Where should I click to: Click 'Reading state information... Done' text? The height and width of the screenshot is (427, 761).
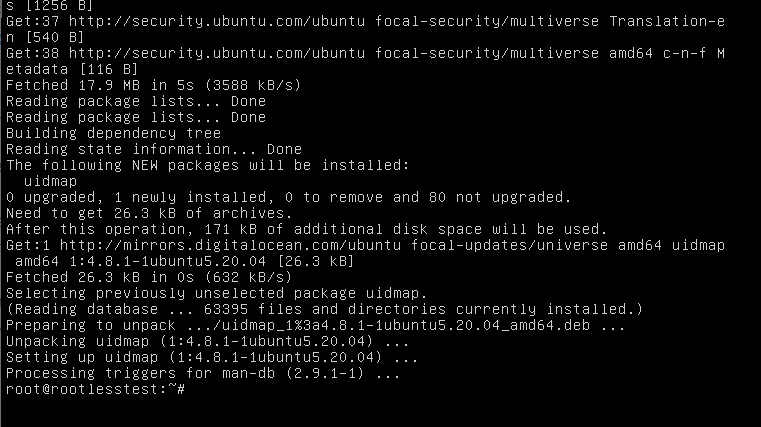click(154, 149)
